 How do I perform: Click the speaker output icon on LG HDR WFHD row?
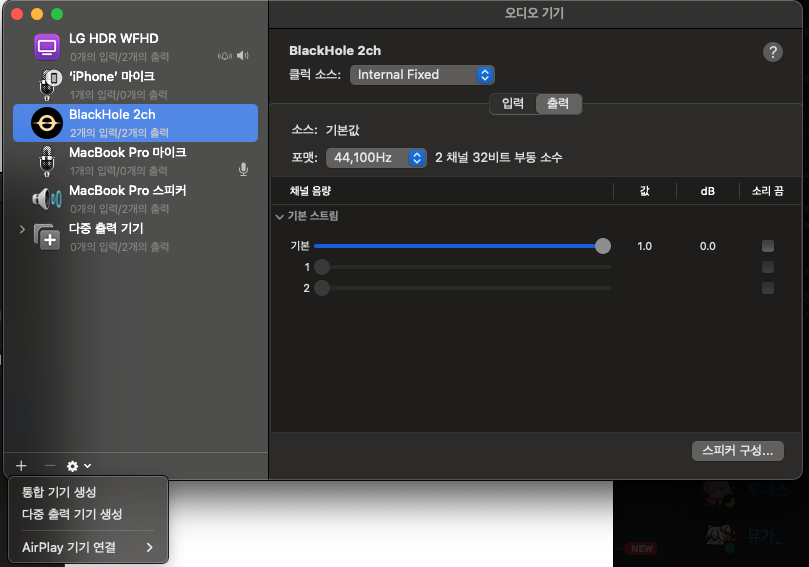coord(243,56)
